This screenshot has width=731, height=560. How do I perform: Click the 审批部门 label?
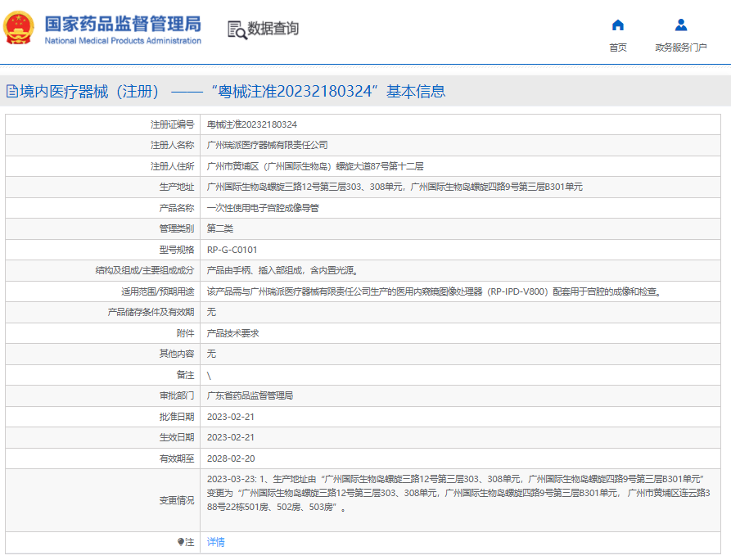click(177, 396)
